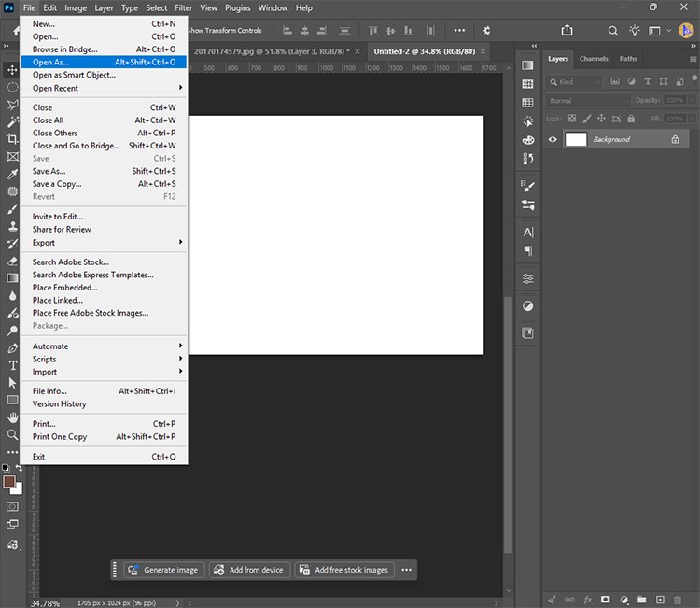Select the Eraser tool
Screen dimensions: 700x608
coord(12,261)
